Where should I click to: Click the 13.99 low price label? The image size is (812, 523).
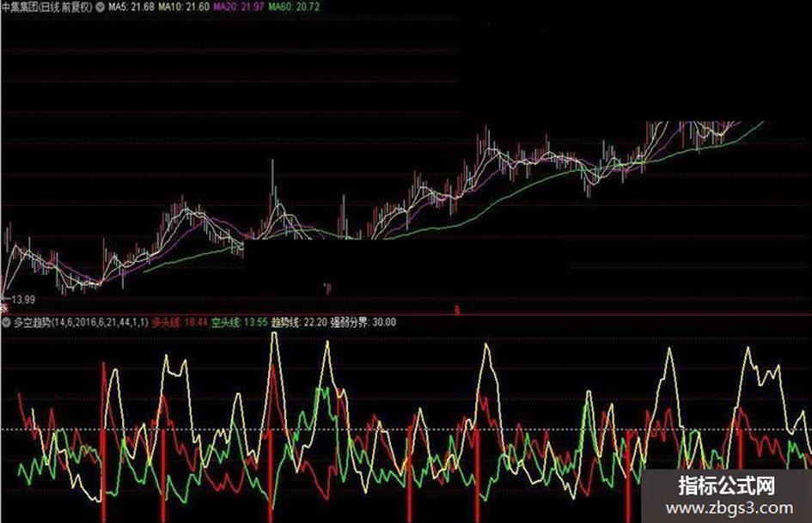pos(23,300)
